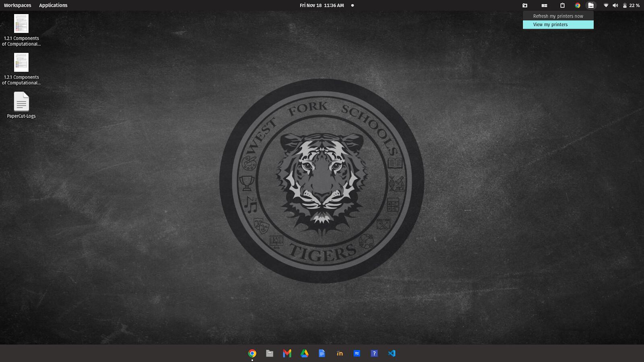Click the PaperCut printer tray icon
The height and width of the screenshot is (362, 644).
coord(590,5)
